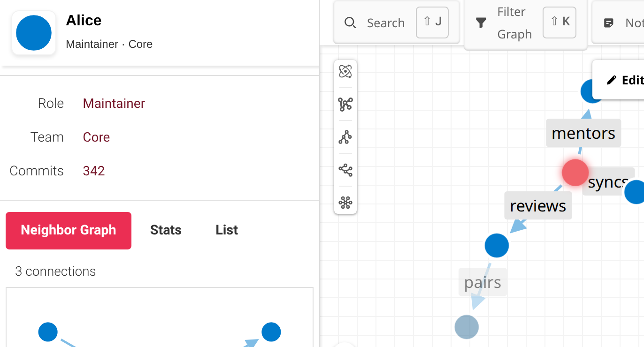The width and height of the screenshot is (644, 347).
Task: Select the red highlighted graph node
Action: (575, 172)
